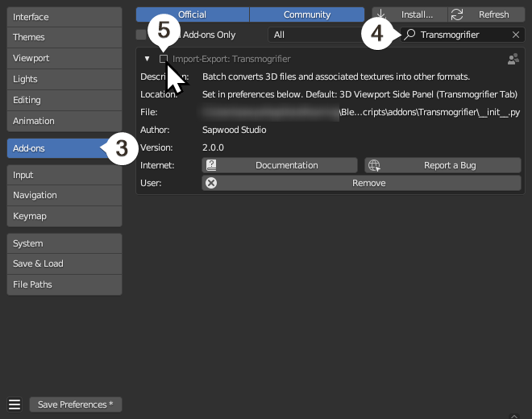Toggle the Official add-ons filter

(x=192, y=15)
